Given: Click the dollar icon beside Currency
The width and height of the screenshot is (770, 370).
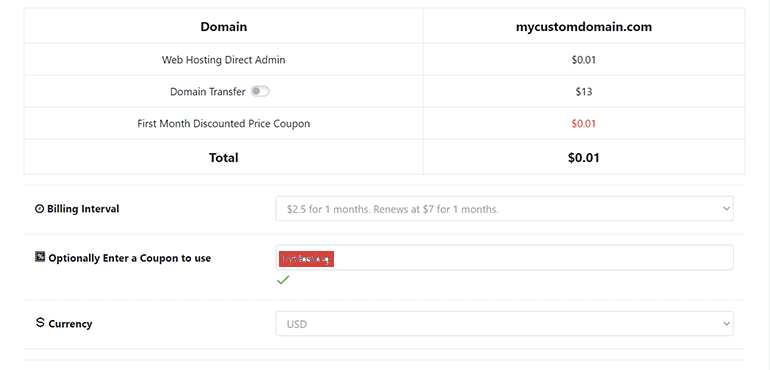Looking at the screenshot, I should pyautogui.click(x=40, y=322).
